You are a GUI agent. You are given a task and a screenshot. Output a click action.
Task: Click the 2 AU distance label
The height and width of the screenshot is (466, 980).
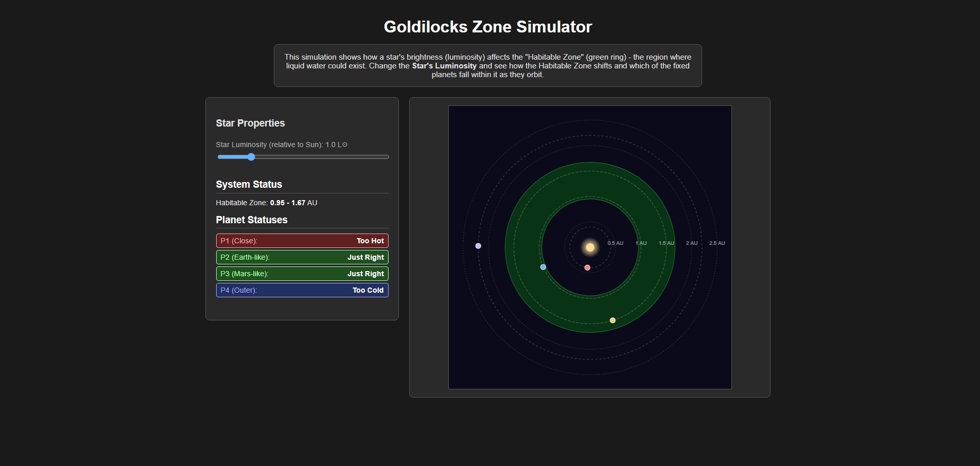point(691,243)
